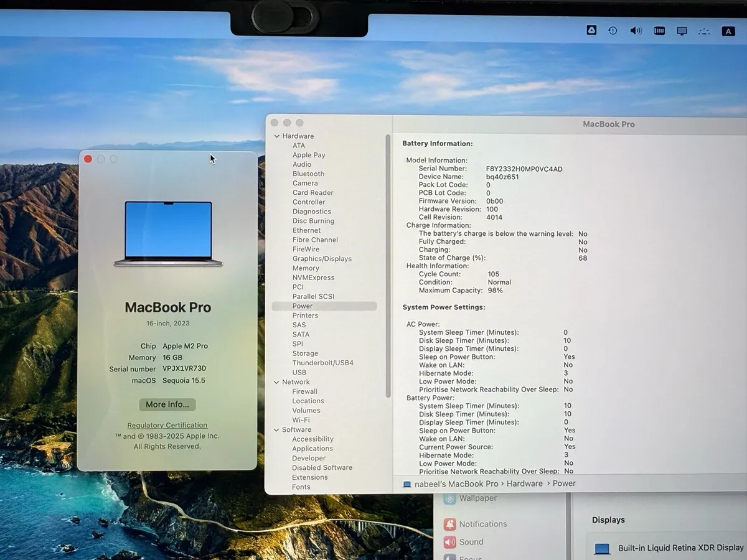Viewport: 747px width, 560px height.
Task: Select Bluetooth in the sidebar
Action: (308, 174)
